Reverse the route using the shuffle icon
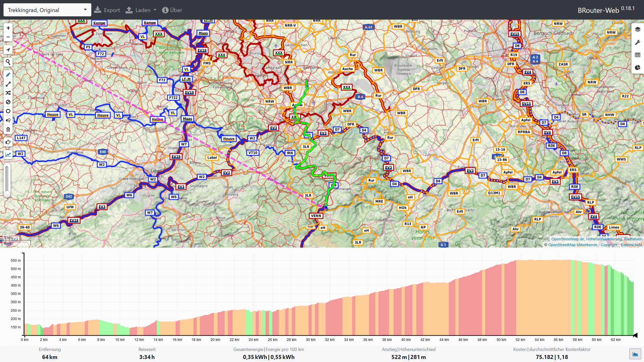Image resolution: width=644 pixels, height=362 pixels. pyautogui.click(x=8, y=93)
